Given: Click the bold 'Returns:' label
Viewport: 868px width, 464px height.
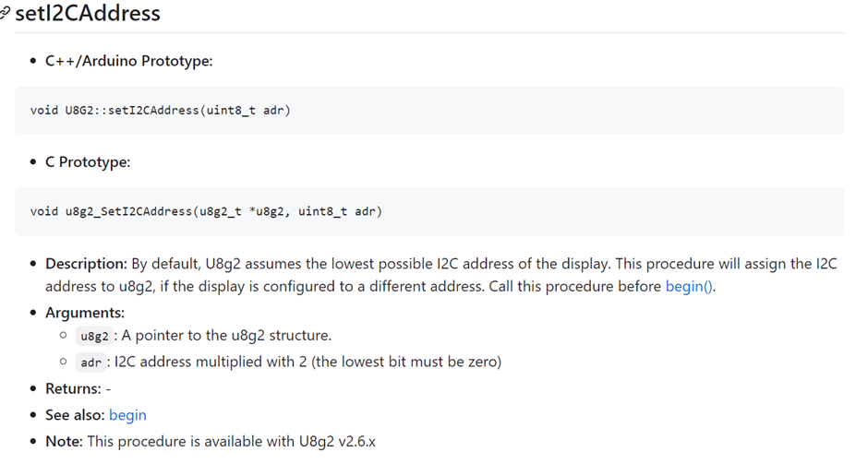Looking at the screenshot, I should coord(74,388).
